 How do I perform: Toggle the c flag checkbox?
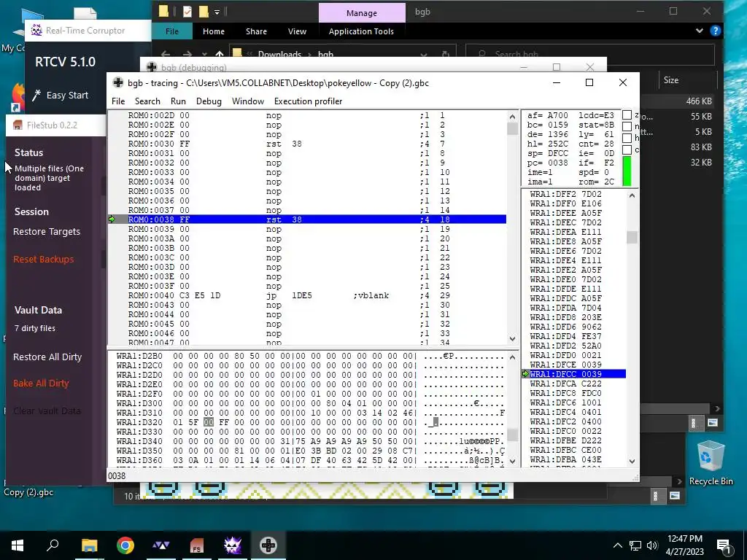click(627, 149)
